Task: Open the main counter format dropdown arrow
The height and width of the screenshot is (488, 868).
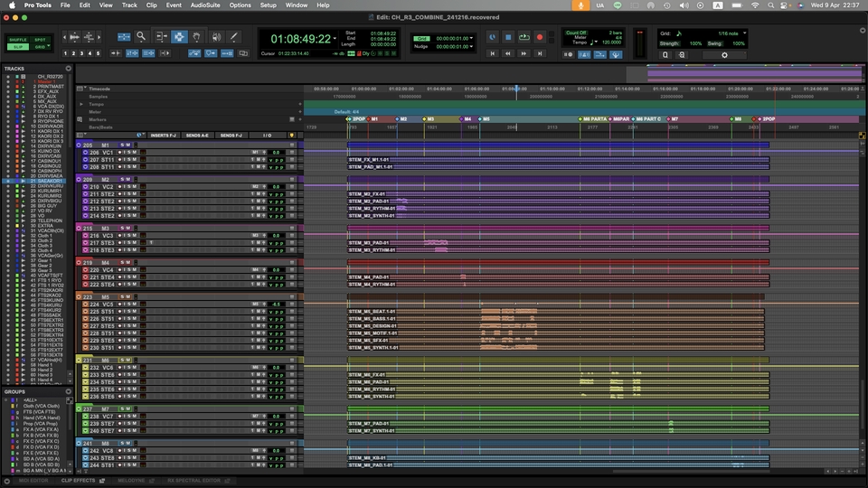Action: coord(335,38)
